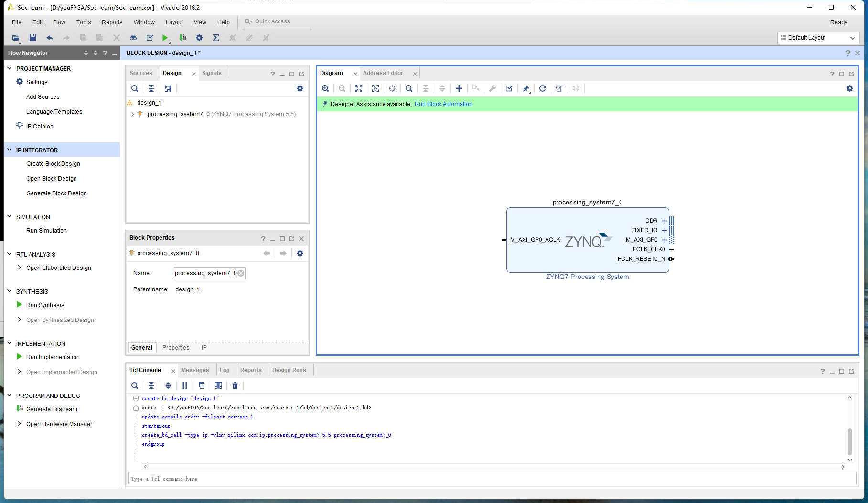Select the processing_system7_0 ZYNQ block in the diagram

pos(588,240)
